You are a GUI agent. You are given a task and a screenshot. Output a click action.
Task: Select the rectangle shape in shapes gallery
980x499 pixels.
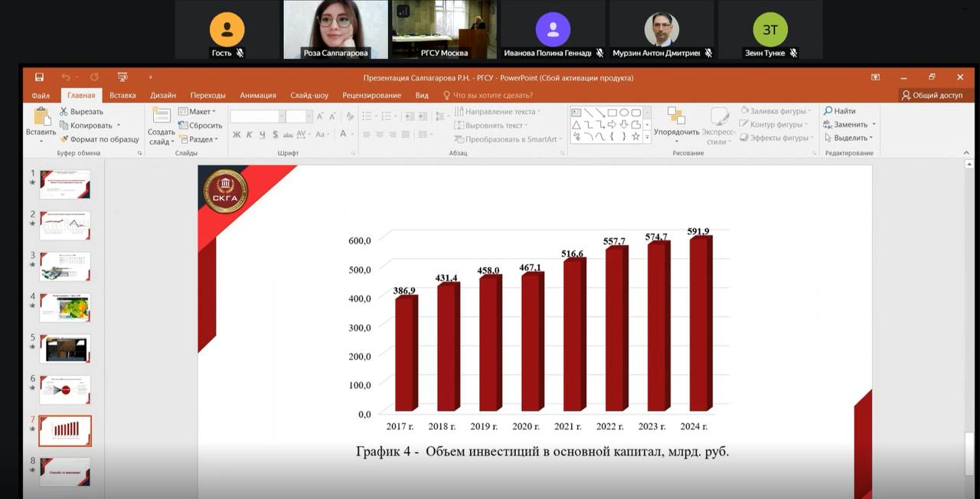612,113
